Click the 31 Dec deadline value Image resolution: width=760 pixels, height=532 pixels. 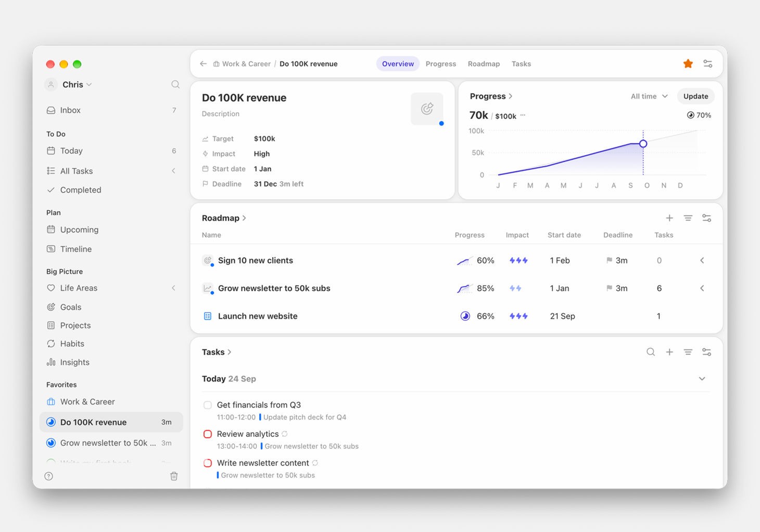pos(265,184)
